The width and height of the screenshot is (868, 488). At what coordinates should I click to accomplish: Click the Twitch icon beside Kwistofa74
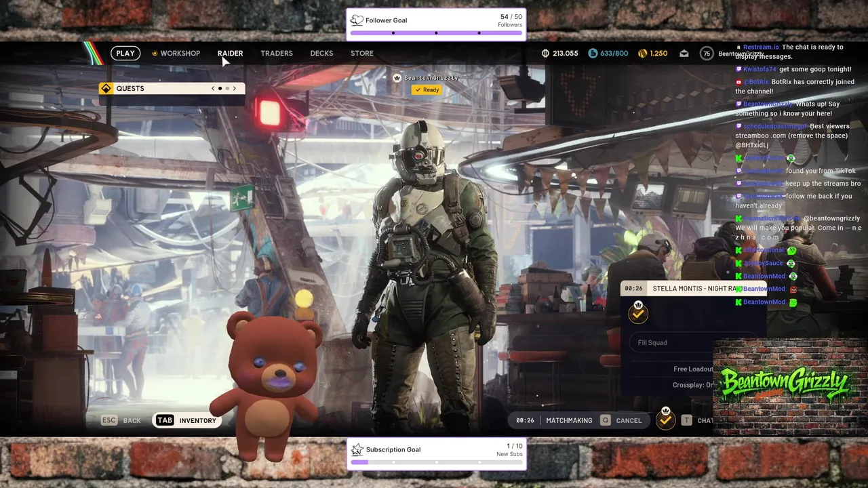point(738,69)
